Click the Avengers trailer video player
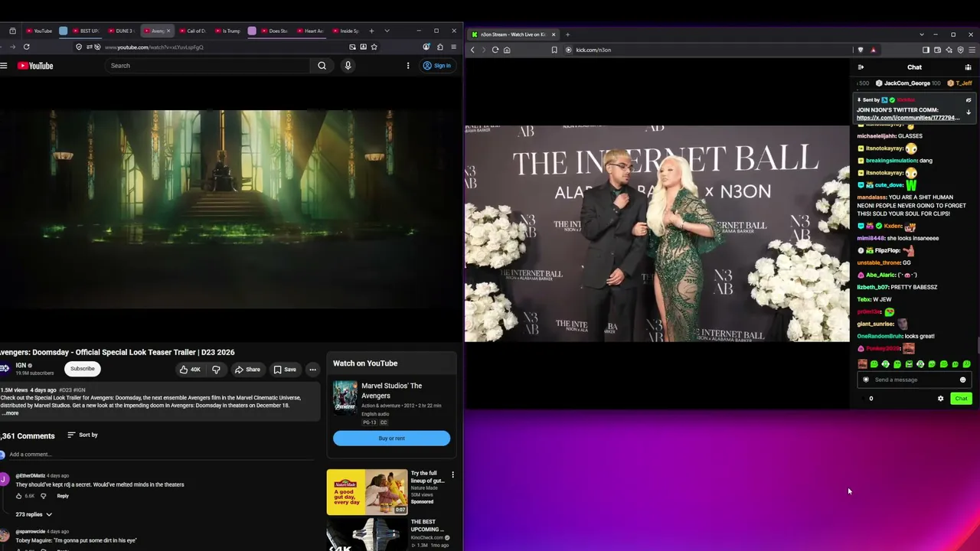The height and width of the screenshot is (551, 980). tap(230, 210)
